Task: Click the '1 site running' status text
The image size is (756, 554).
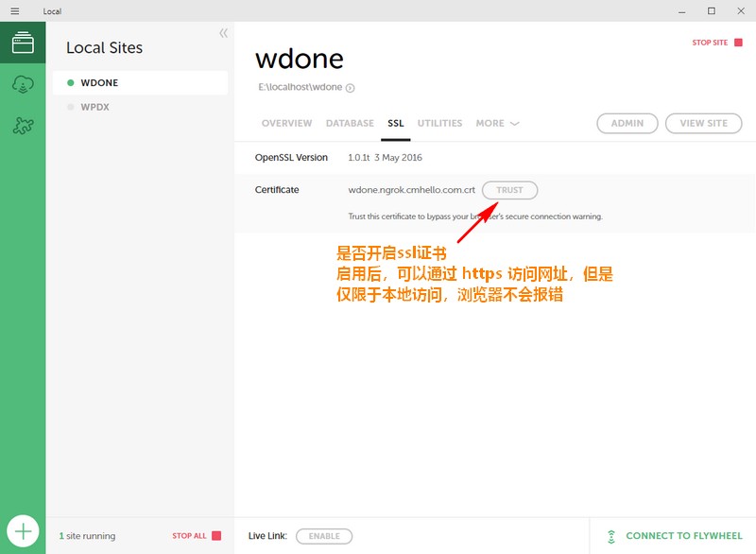Action: pyautogui.click(x=87, y=536)
